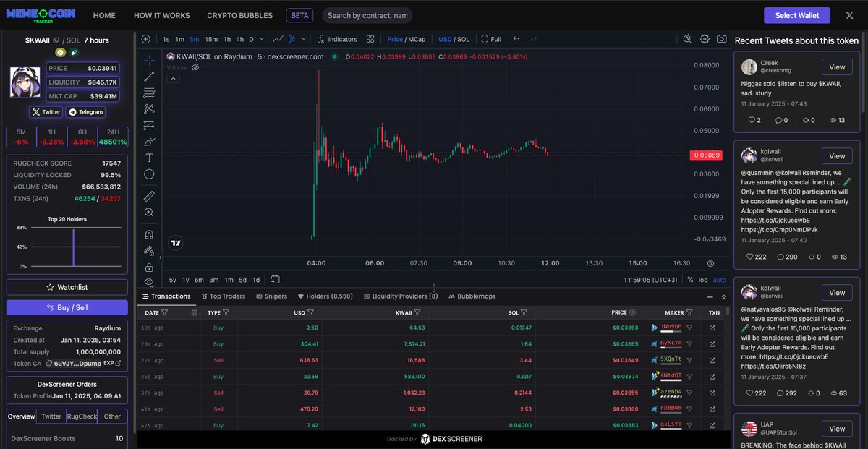Activate the zoom in tool
Image resolution: width=868 pixels, height=449 pixels.
point(149,212)
